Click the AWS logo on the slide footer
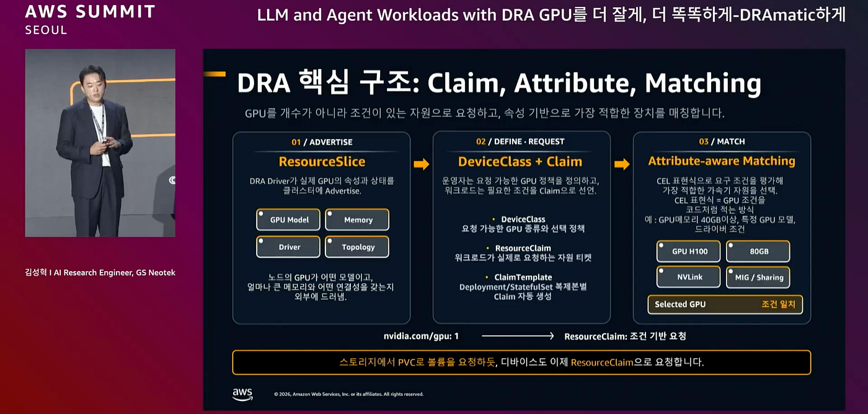 [x=242, y=394]
